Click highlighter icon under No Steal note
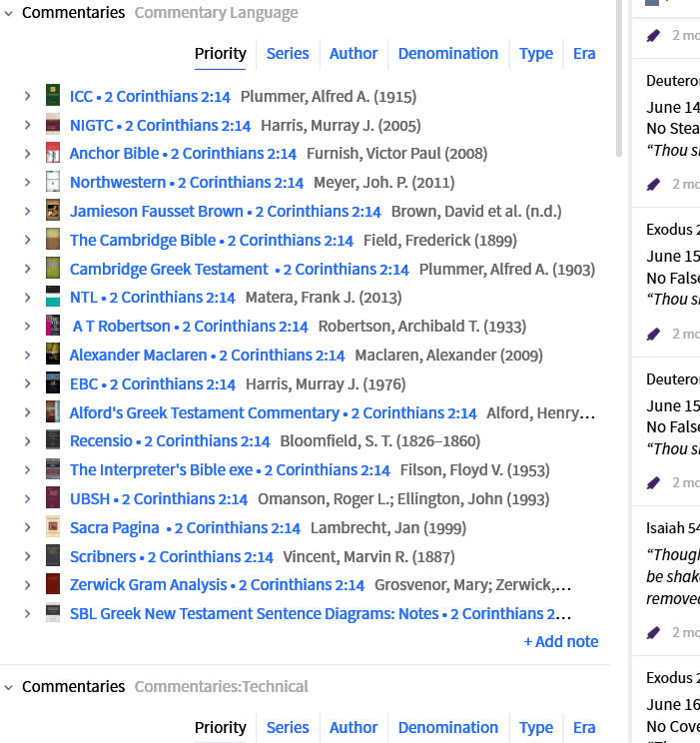This screenshot has height=743, width=700. 653,185
